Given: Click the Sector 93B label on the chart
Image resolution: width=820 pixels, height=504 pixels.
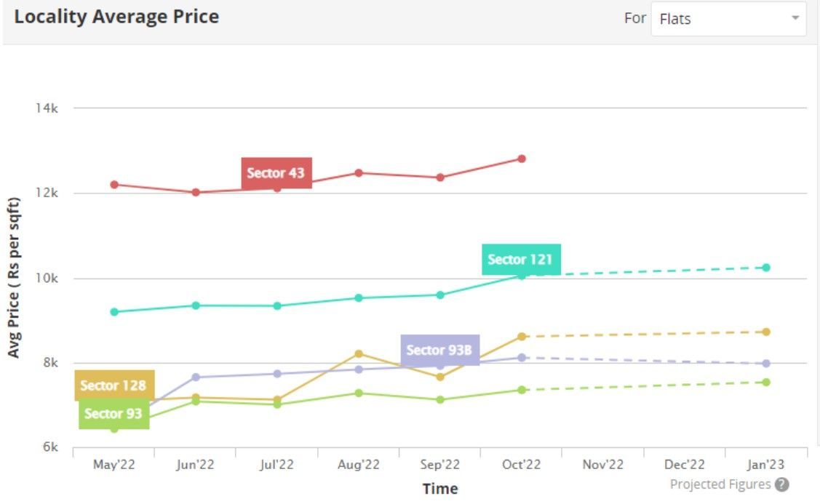Looking at the screenshot, I should (x=438, y=351).
